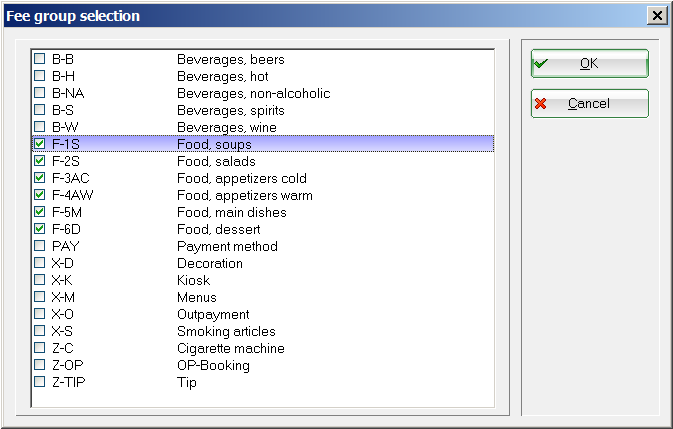673x429 pixels.
Task: Enable the B-B Beverages, beers checkbox
Action: pyautogui.click(x=40, y=60)
